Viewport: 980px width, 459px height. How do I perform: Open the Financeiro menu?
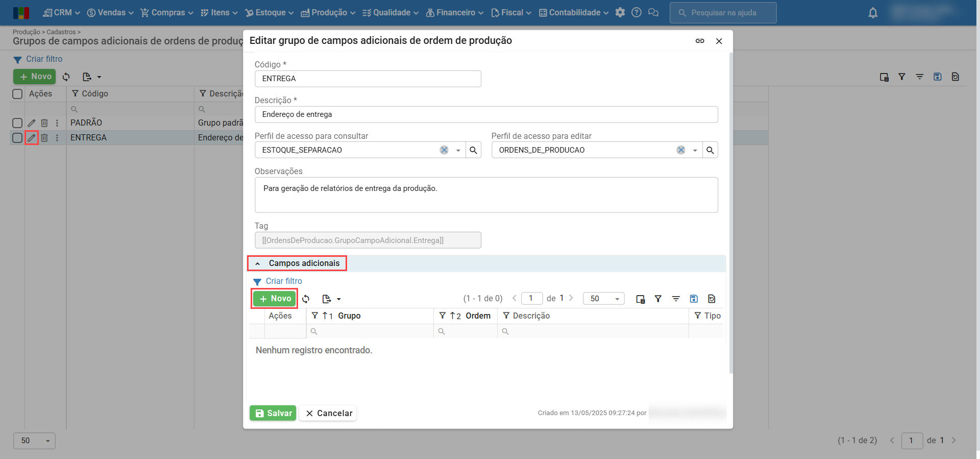point(455,13)
